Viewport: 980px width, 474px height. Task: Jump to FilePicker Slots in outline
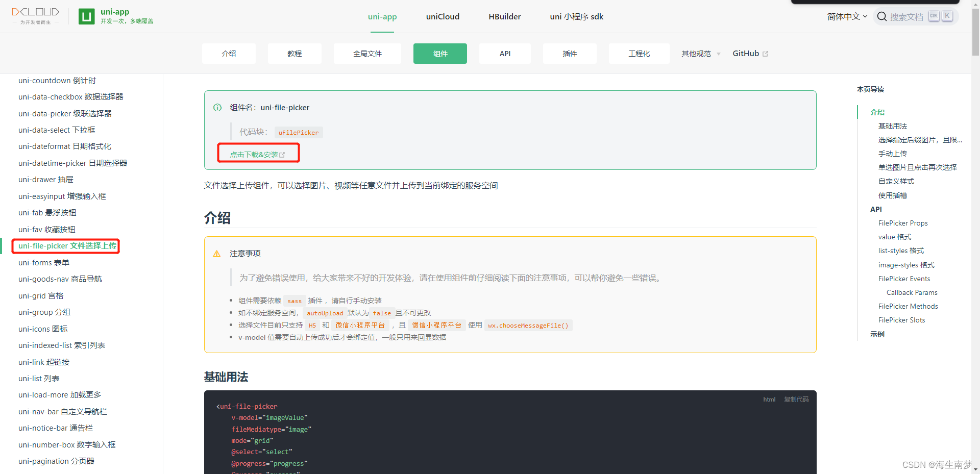pos(901,320)
